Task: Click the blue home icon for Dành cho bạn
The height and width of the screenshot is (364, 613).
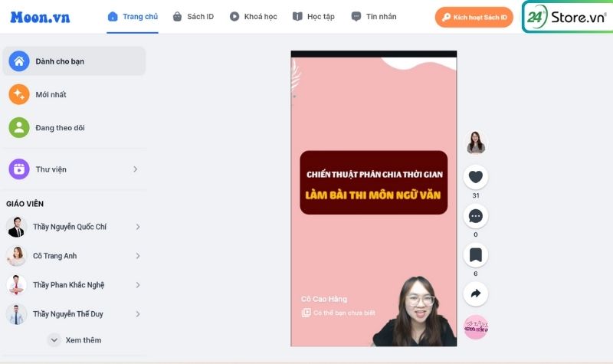Action: pyautogui.click(x=19, y=61)
